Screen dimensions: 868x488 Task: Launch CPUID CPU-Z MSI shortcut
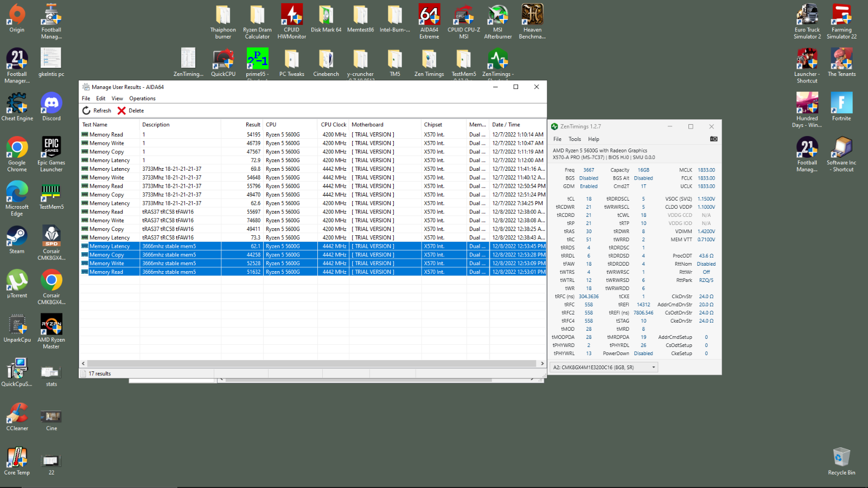464,22
